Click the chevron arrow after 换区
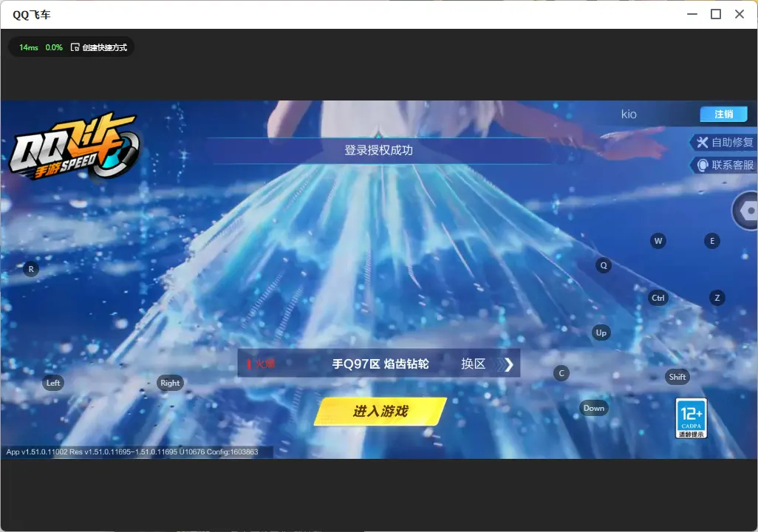Image resolution: width=758 pixels, height=532 pixels. point(507,364)
